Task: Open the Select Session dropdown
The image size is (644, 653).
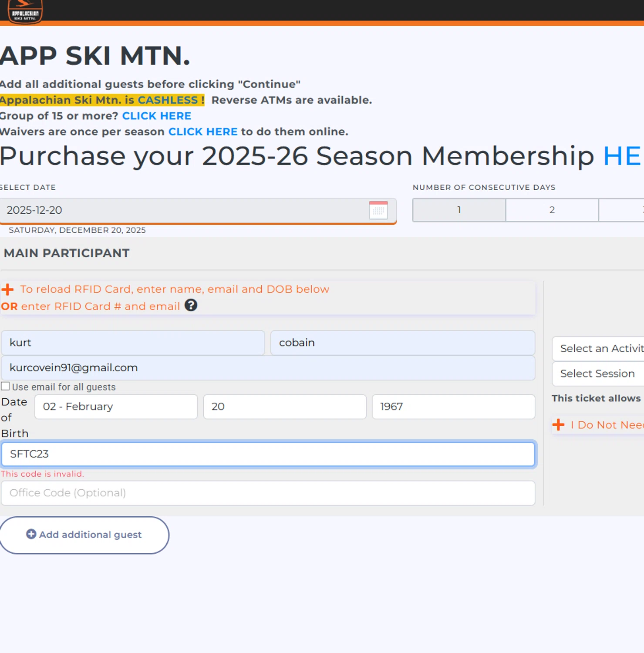Action: 598,374
